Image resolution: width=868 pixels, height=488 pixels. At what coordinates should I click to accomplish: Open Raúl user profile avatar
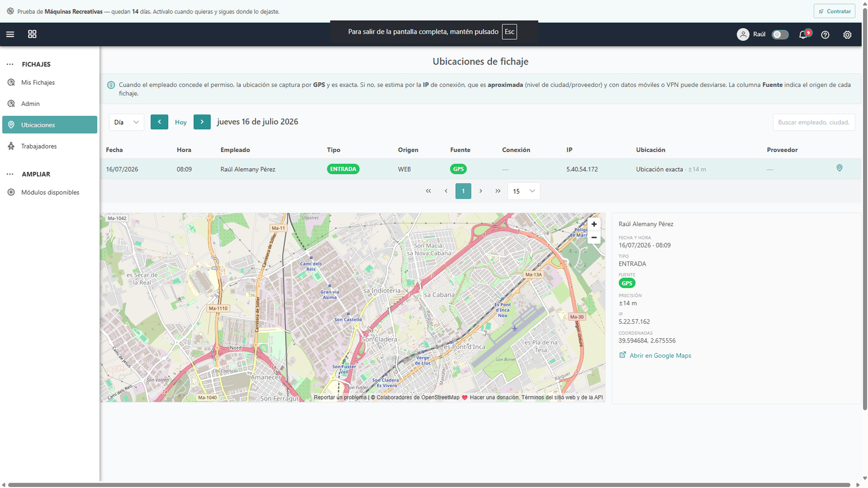(x=743, y=34)
